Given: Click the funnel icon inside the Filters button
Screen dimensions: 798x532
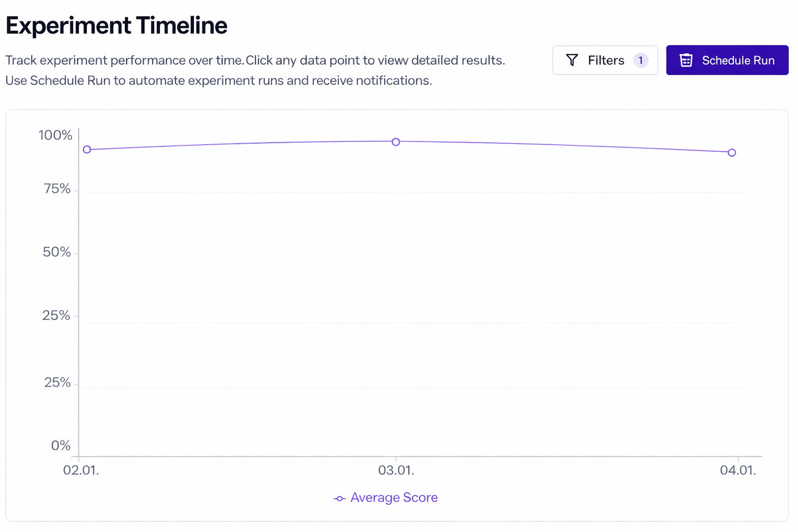Looking at the screenshot, I should click(x=572, y=60).
